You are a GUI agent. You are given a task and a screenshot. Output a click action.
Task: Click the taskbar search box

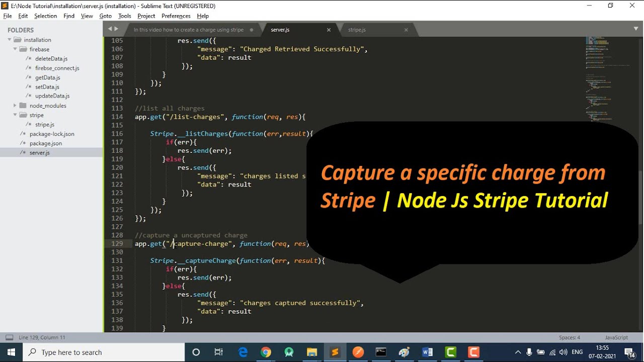(103, 352)
